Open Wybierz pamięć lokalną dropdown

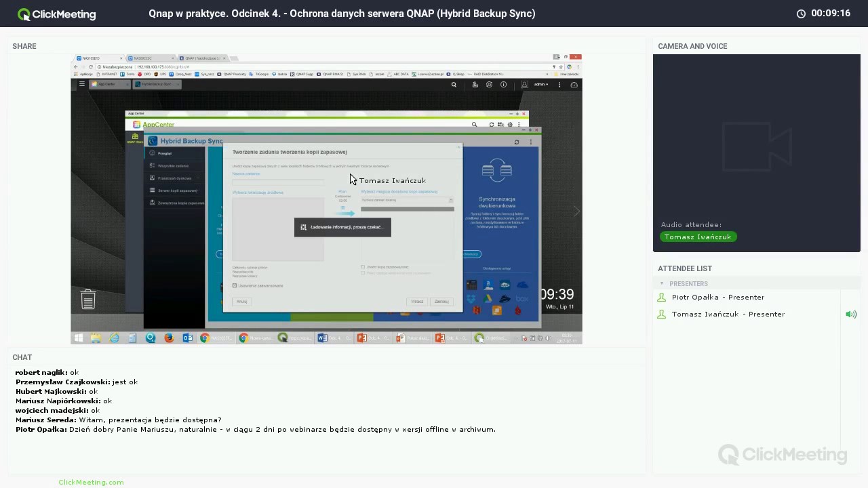click(x=407, y=200)
